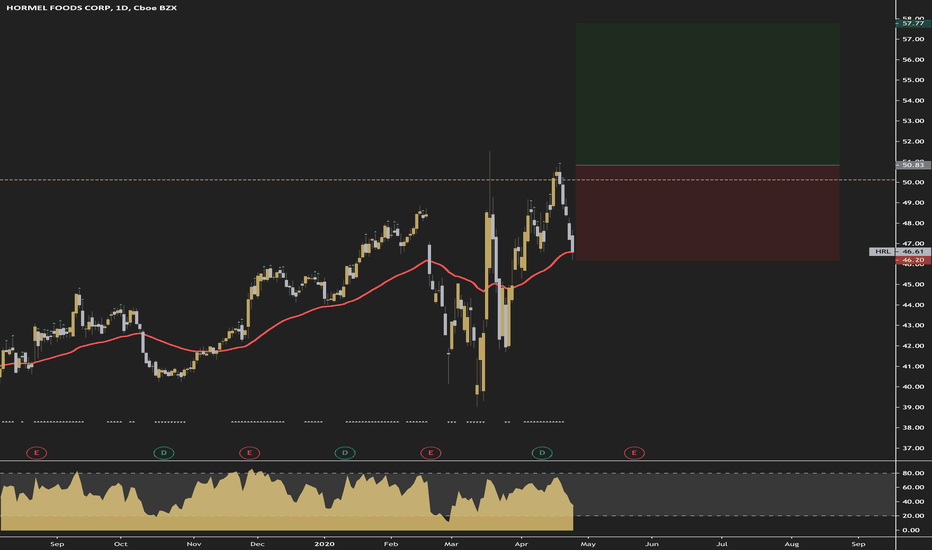Viewport: 932px width, 550px height.
Task: Select the red stop-loss zone of long position
Action: 707,213
